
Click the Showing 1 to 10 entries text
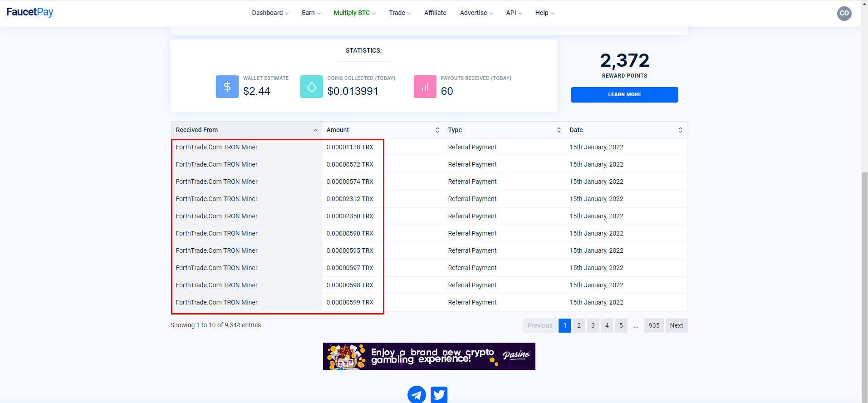(x=216, y=325)
